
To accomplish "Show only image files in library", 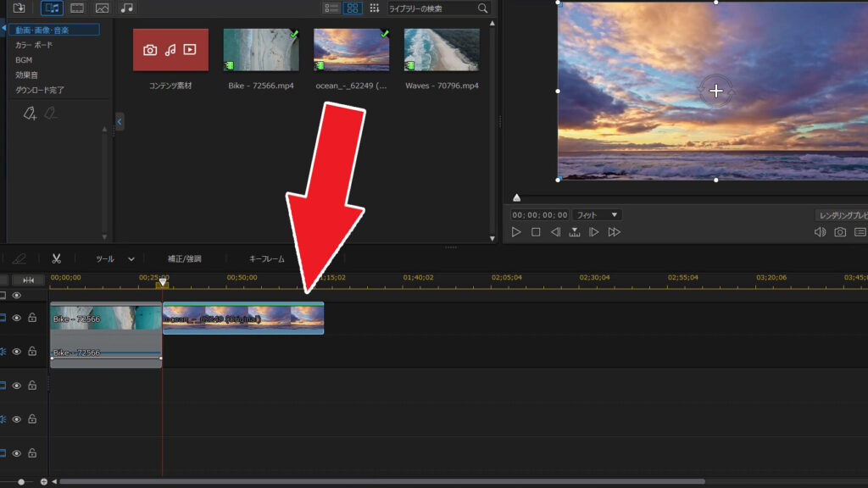I will pos(102,8).
